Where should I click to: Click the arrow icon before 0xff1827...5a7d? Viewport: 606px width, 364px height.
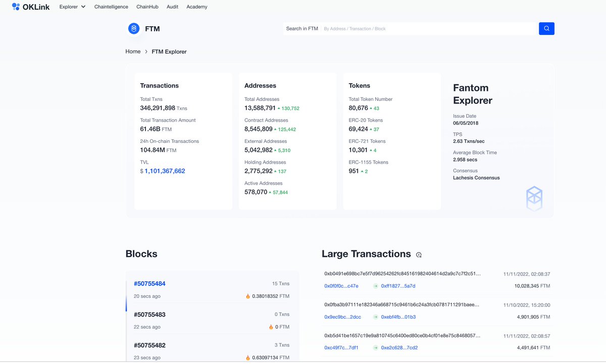pyautogui.click(x=376, y=286)
